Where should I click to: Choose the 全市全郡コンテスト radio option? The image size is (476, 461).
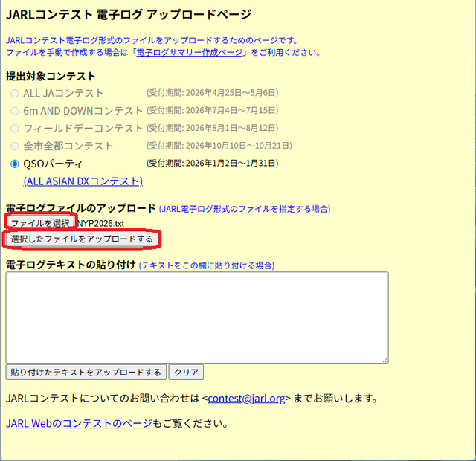[15, 146]
